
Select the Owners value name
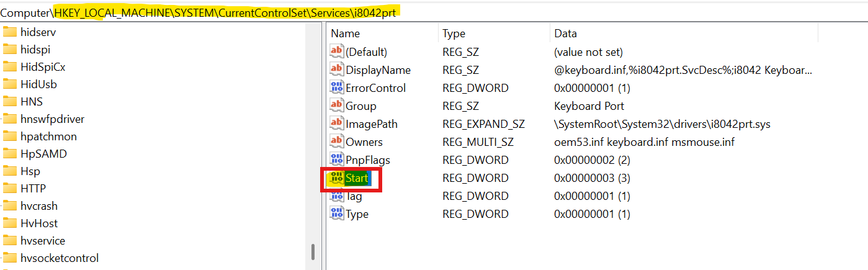364,142
